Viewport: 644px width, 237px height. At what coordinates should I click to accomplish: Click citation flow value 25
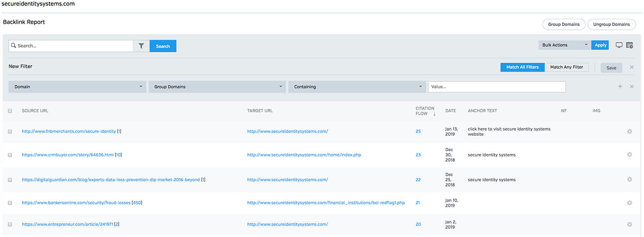418,131
